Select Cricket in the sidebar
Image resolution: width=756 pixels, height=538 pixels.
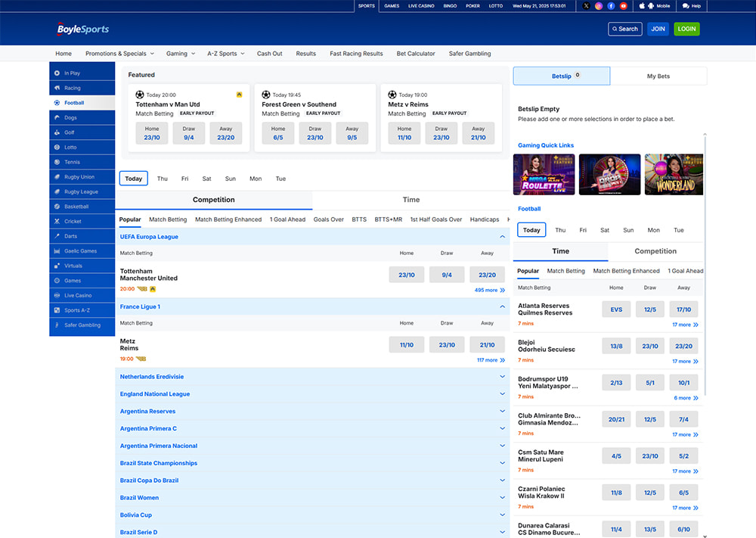point(82,222)
